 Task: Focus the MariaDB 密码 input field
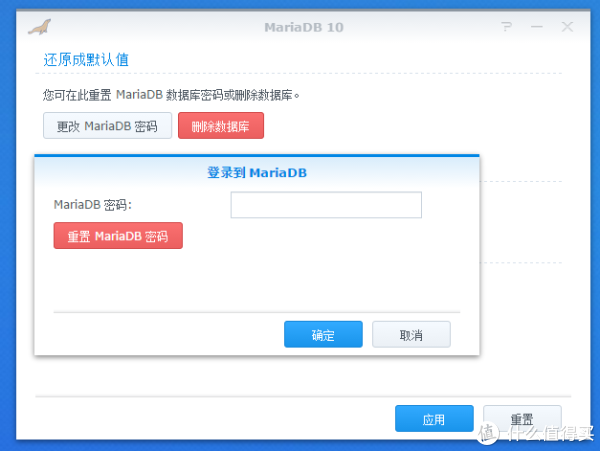point(326,205)
